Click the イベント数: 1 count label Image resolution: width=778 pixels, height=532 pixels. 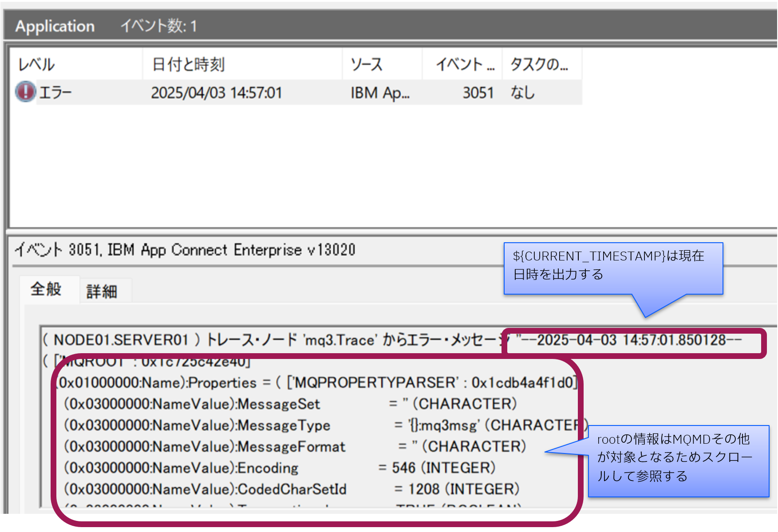159,26
